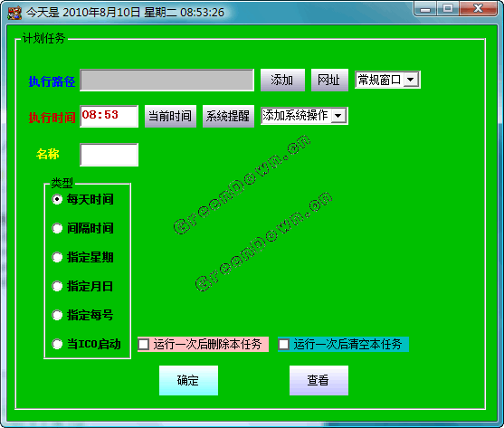Click the application icon in title bar
The width and height of the screenshot is (504, 428).
click(14, 13)
